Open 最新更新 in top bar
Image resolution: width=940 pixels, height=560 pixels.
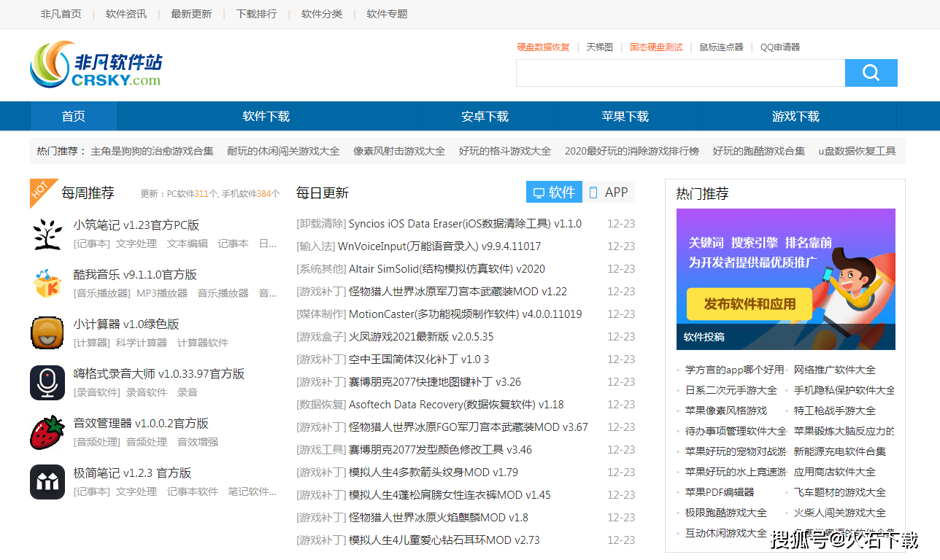pos(191,14)
